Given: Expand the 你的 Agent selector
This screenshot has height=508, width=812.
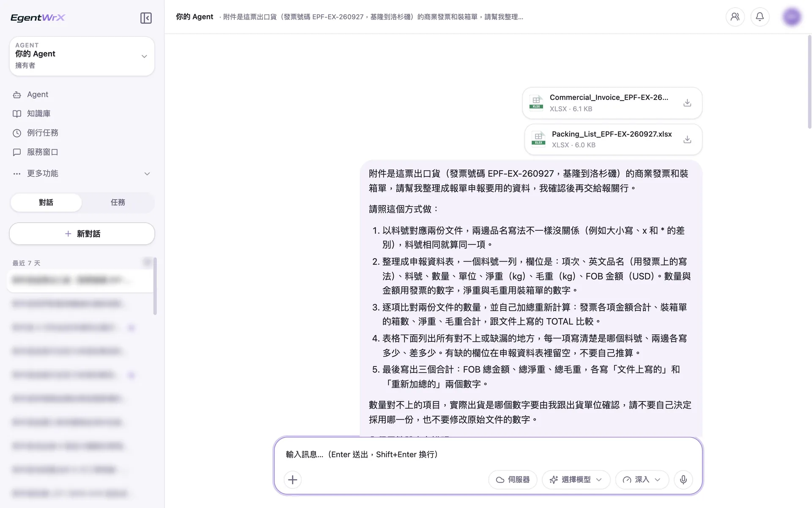Looking at the screenshot, I should click(x=82, y=56).
